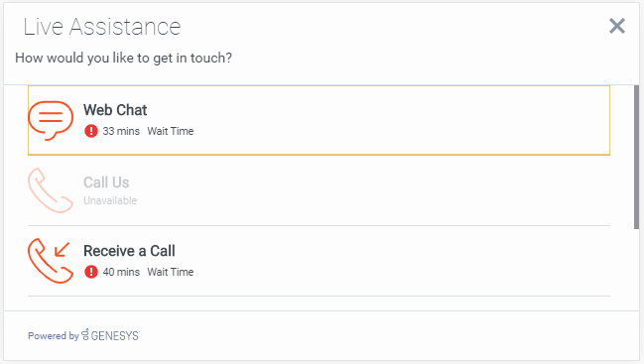The width and height of the screenshot is (644, 364).
Task: Click Wait Time label under Receive a Call
Action: pyautogui.click(x=171, y=272)
